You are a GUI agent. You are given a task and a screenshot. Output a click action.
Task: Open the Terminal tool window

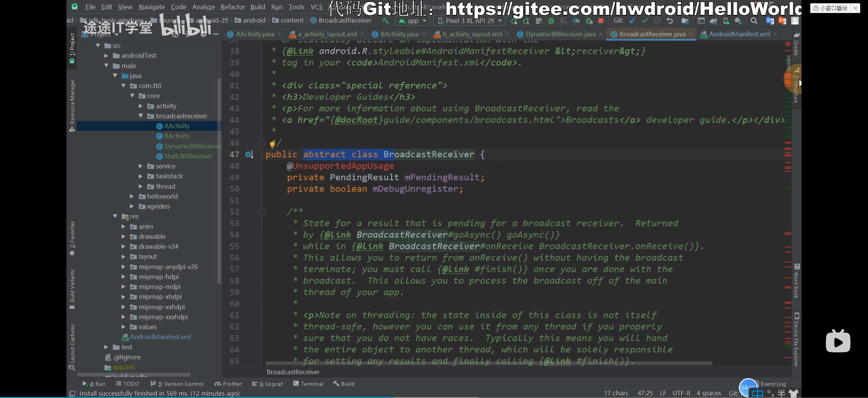(308, 384)
